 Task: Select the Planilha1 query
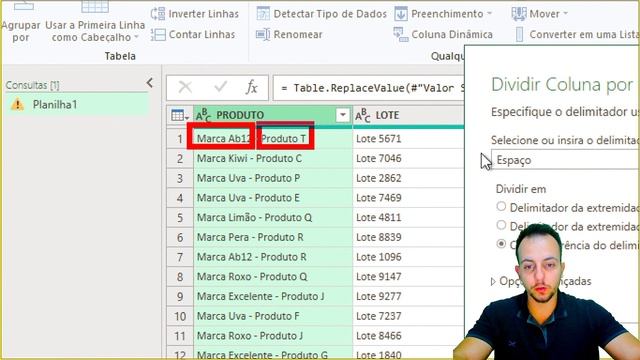coord(77,104)
